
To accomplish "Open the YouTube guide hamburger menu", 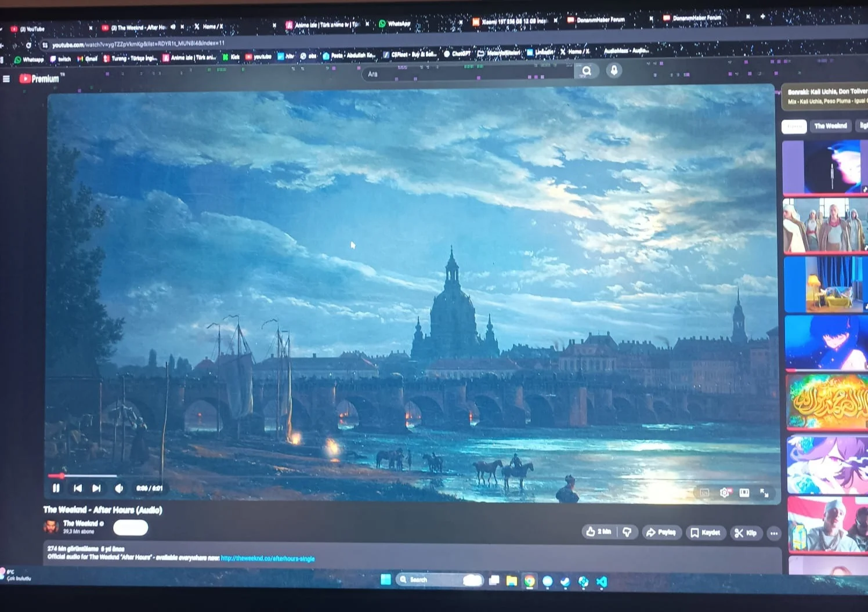I will pos(6,79).
